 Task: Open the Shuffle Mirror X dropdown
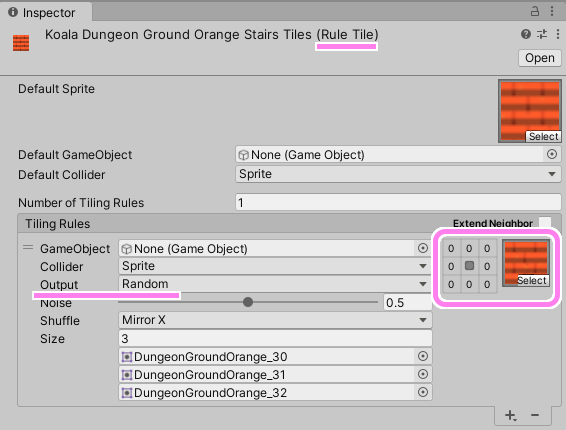point(275,320)
